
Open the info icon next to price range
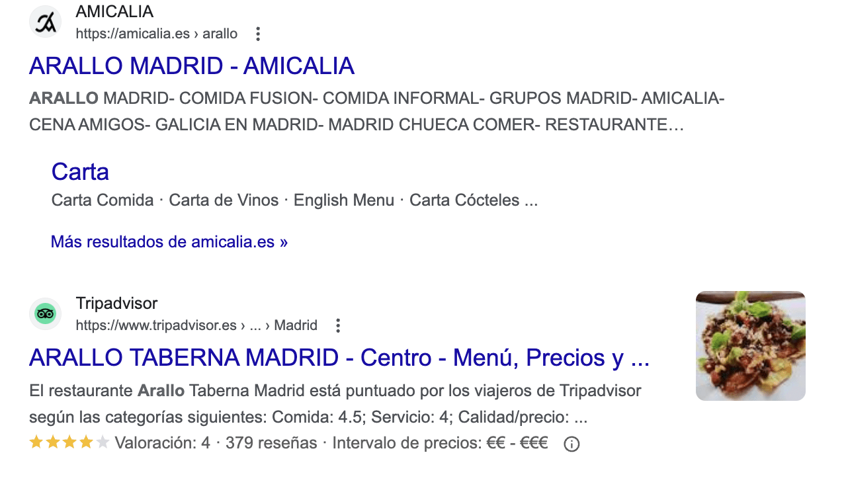click(x=571, y=444)
